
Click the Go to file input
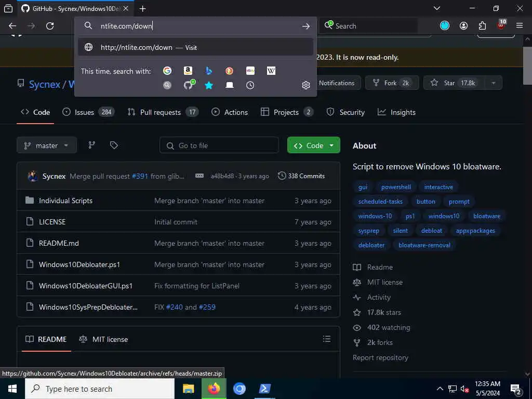coord(219,145)
